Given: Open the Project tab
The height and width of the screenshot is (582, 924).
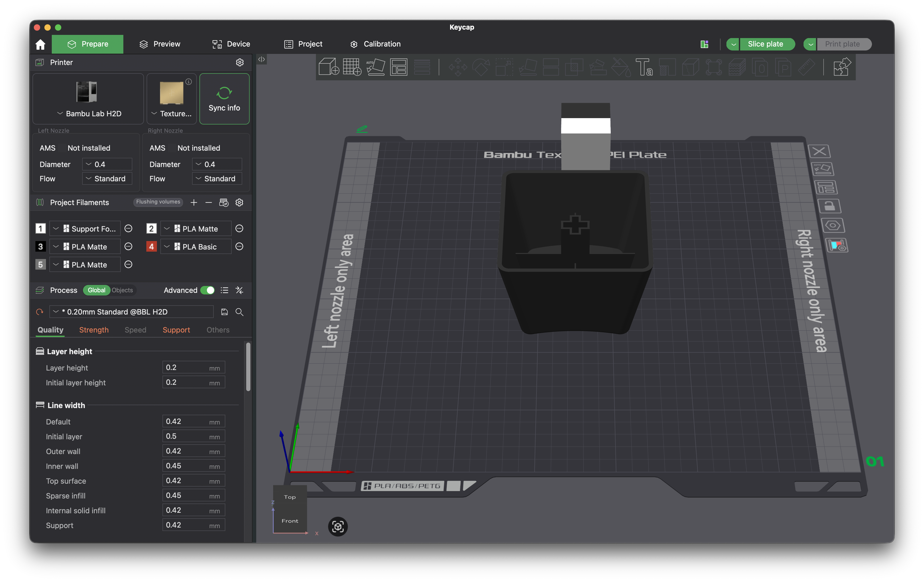Looking at the screenshot, I should 304,44.
